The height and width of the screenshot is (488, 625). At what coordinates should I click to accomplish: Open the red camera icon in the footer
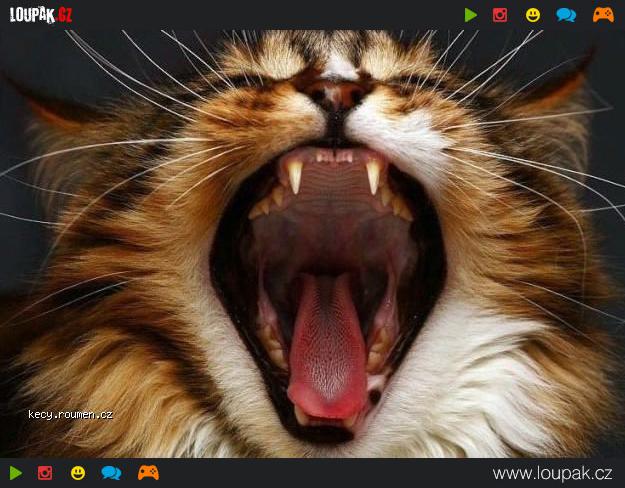coord(45,473)
